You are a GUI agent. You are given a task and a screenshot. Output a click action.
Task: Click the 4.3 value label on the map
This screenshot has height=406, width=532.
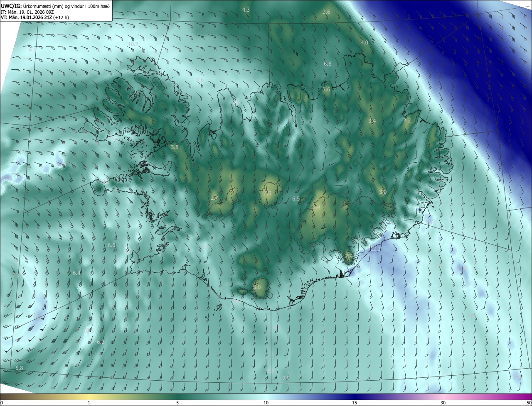[x=246, y=10]
